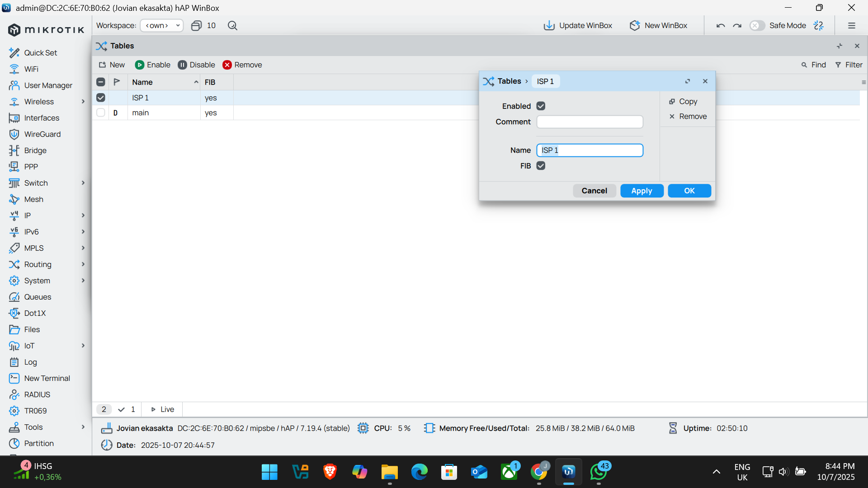Click Filter in Tables toolbar
Viewport: 868px width, 488px height.
[849, 65]
